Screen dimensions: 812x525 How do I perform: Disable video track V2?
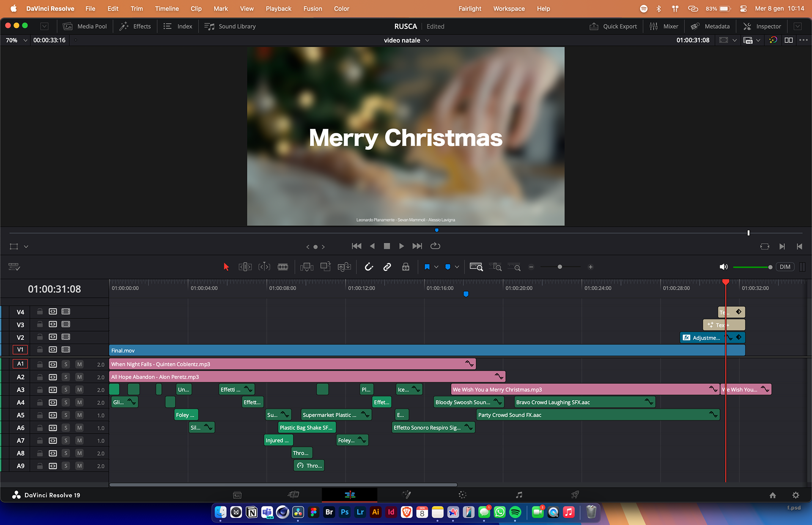coord(66,337)
